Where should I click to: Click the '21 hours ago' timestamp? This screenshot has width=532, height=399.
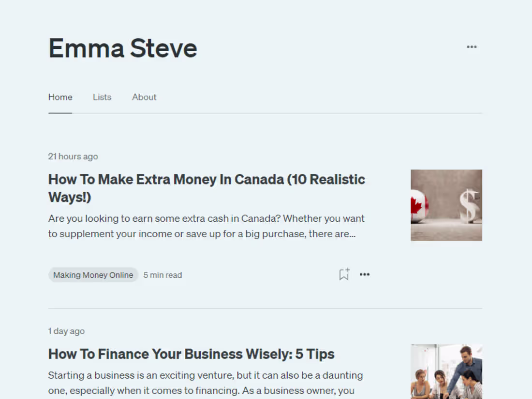73,156
